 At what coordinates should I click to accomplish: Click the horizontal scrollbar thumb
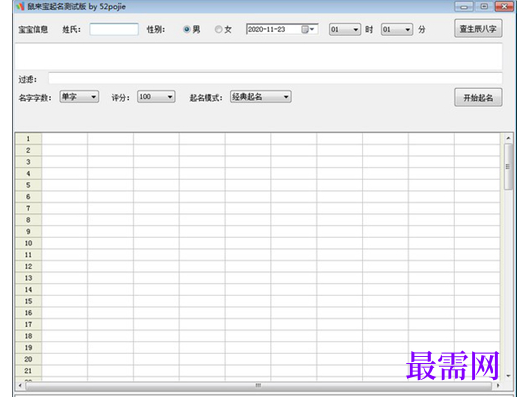(x=258, y=385)
